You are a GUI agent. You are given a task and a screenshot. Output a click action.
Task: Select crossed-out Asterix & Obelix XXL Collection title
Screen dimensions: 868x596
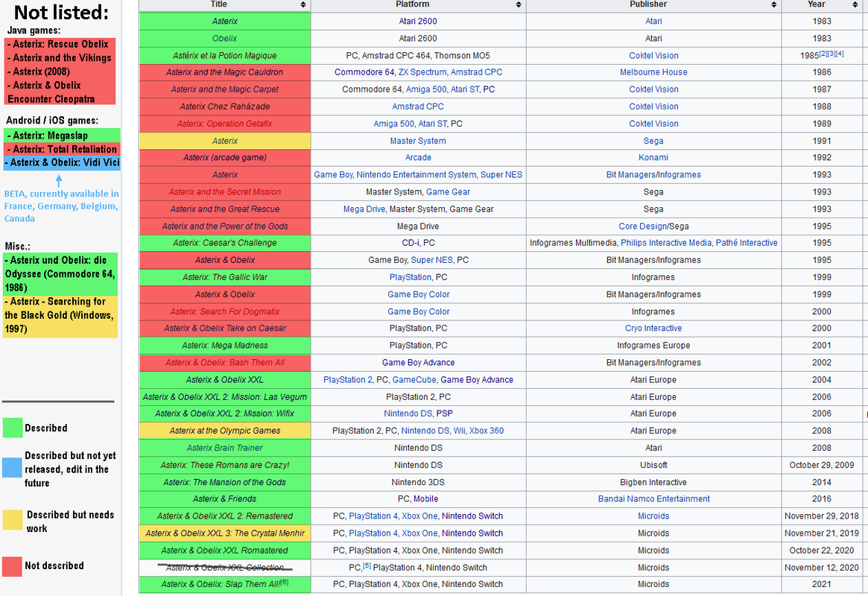[225, 567]
